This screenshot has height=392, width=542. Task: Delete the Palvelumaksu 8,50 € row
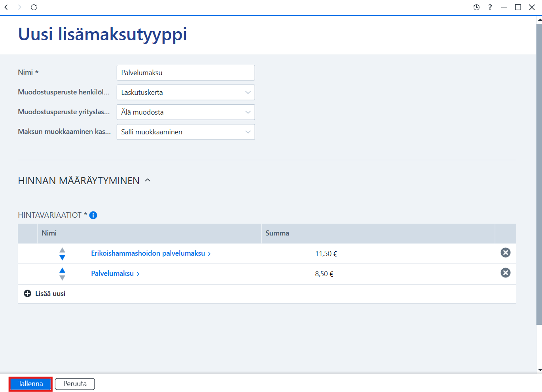click(x=506, y=273)
